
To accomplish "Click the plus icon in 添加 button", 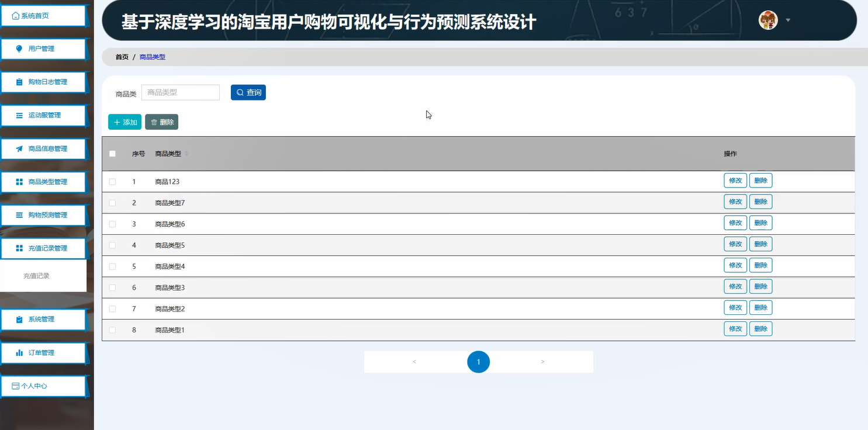I will click(x=117, y=122).
